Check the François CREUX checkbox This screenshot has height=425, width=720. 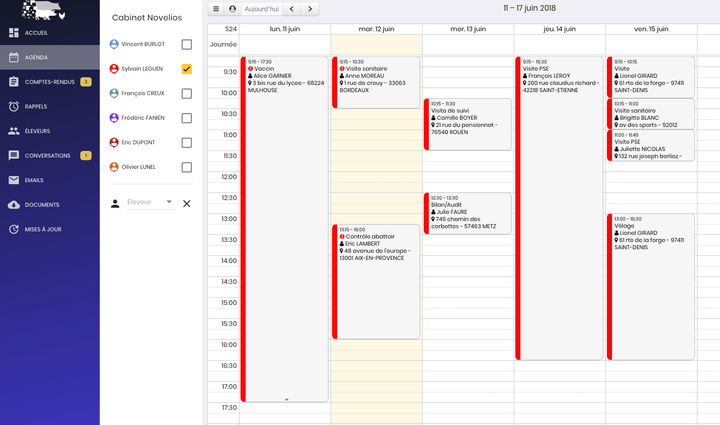[186, 94]
